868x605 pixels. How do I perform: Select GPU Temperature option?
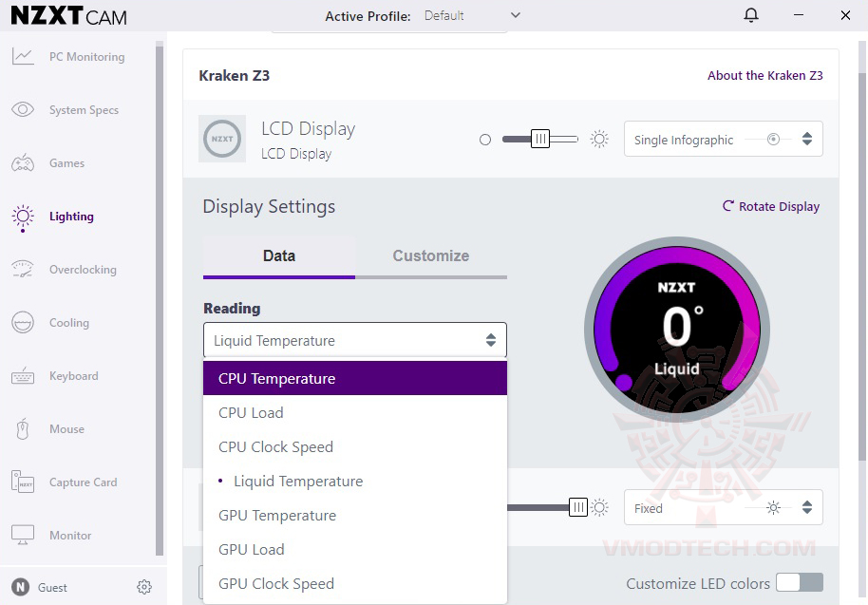click(x=355, y=516)
